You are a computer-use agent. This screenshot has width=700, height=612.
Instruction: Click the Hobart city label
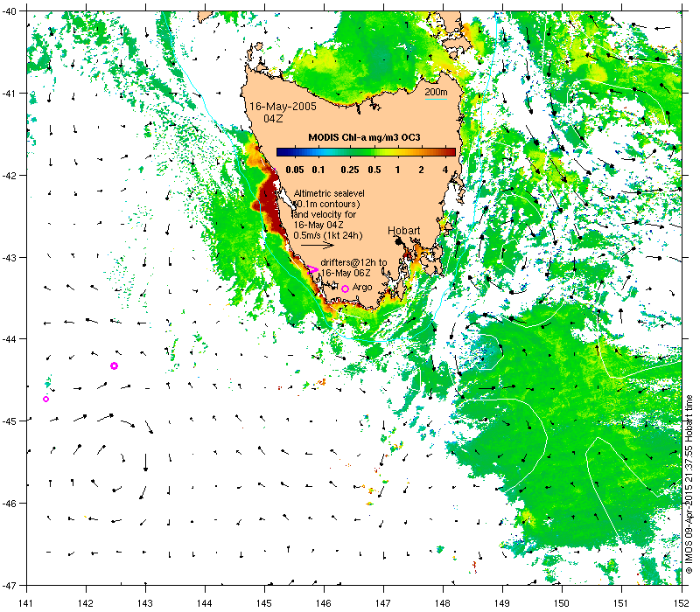(x=403, y=231)
